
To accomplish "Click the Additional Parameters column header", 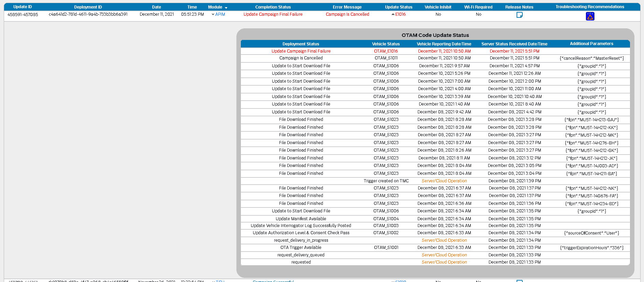I will pos(591,44).
